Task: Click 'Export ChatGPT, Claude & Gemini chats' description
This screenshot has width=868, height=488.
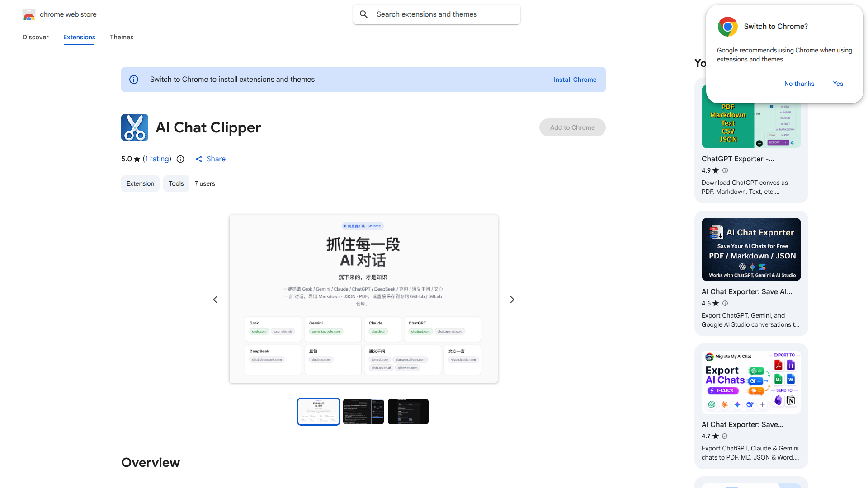Action: click(x=750, y=453)
